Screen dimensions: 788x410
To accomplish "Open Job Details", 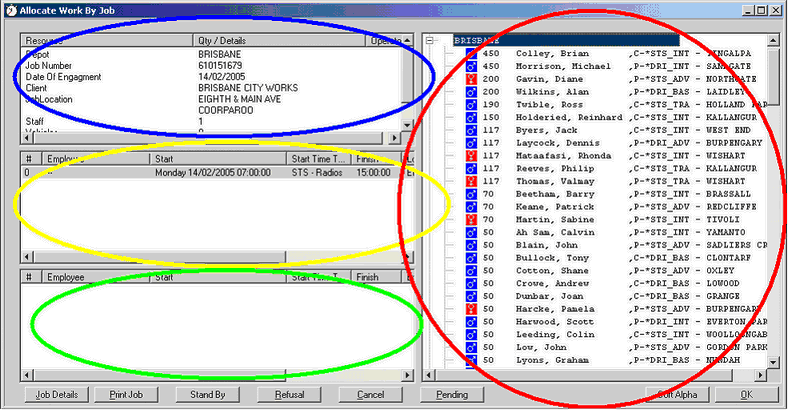I will tap(56, 395).
